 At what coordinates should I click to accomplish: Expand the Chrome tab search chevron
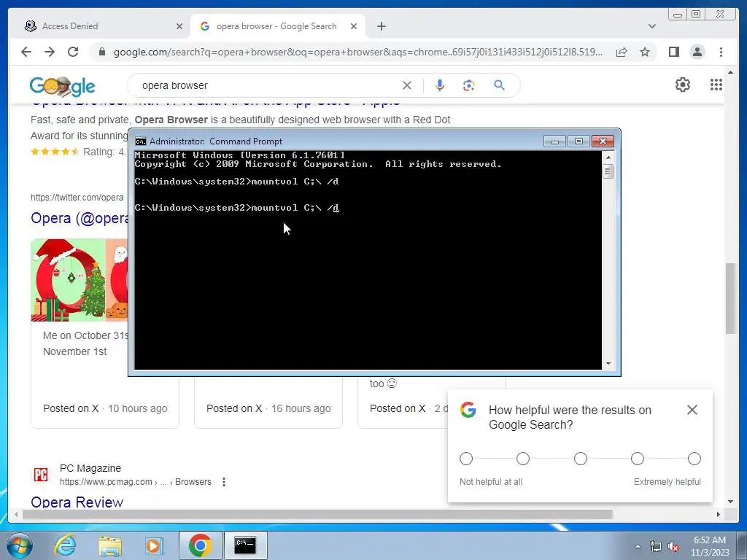(x=652, y=26)
